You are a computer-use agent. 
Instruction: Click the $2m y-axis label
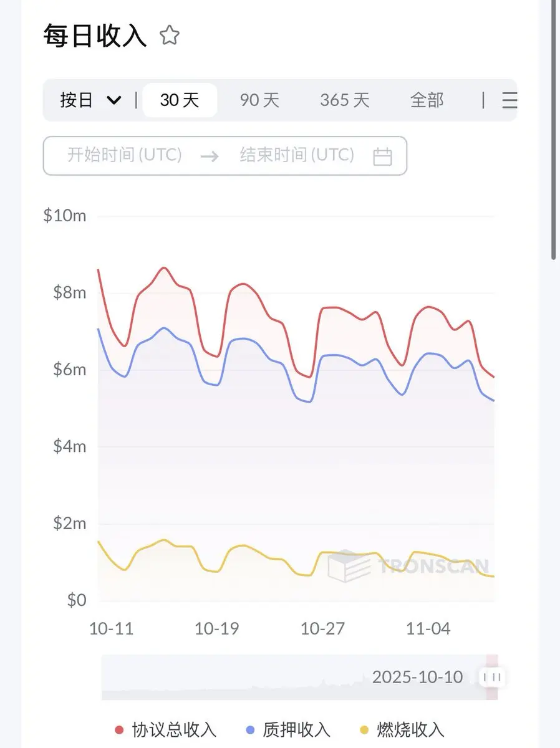pos(69,524)
